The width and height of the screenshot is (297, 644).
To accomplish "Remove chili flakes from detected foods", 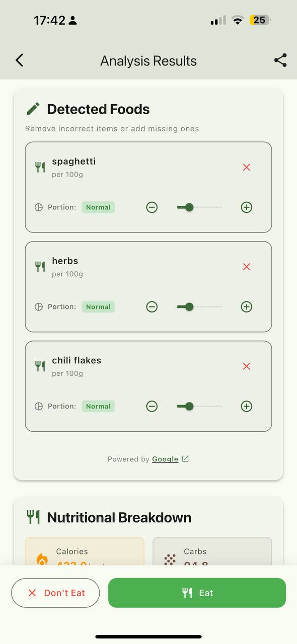I will pos(246,366).
